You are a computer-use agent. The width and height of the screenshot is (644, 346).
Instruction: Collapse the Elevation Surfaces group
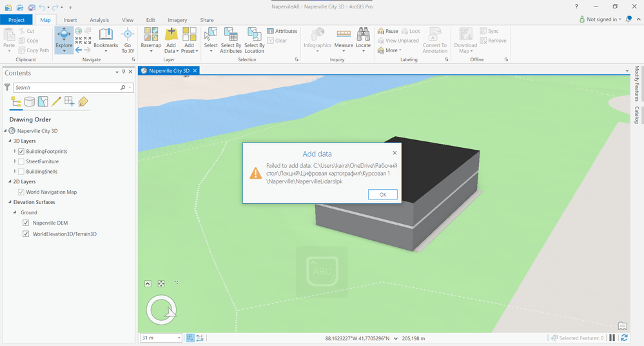pyautogui.click(x=10, y=203)
